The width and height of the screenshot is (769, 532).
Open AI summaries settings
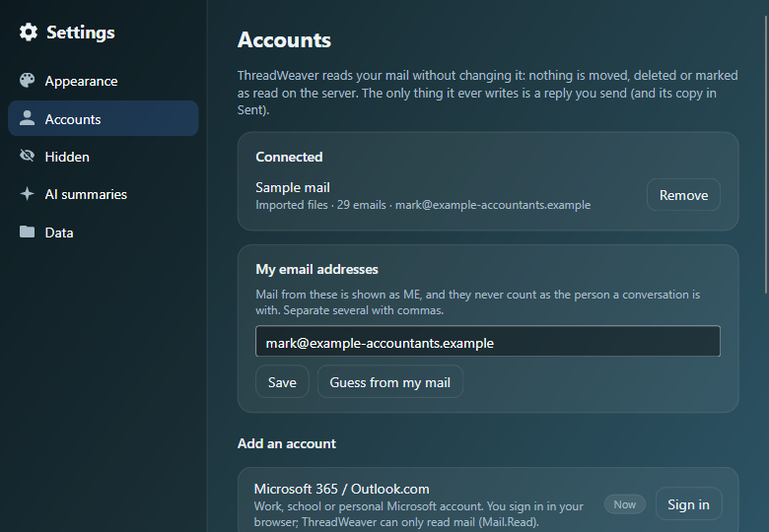pos(103,194)
